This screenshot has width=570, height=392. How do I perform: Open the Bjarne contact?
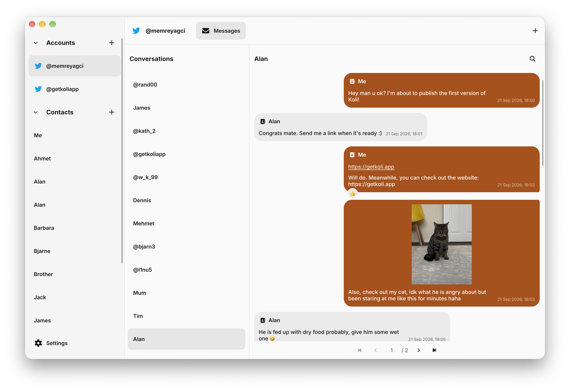click(74, 251)
